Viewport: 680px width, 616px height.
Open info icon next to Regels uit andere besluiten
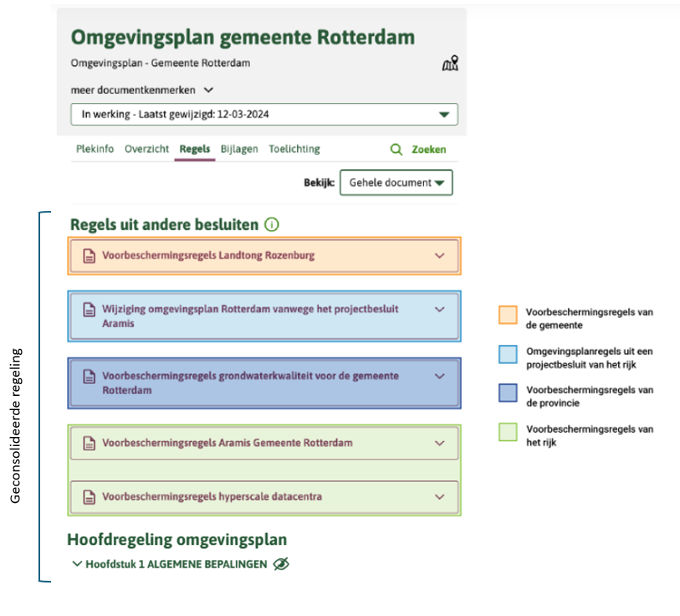272,224
